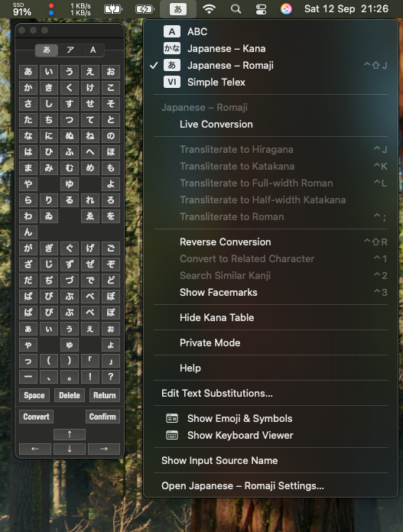403x532 pixels.
Task: Select Japanese – Kana input source
Action: click(226, 48)
